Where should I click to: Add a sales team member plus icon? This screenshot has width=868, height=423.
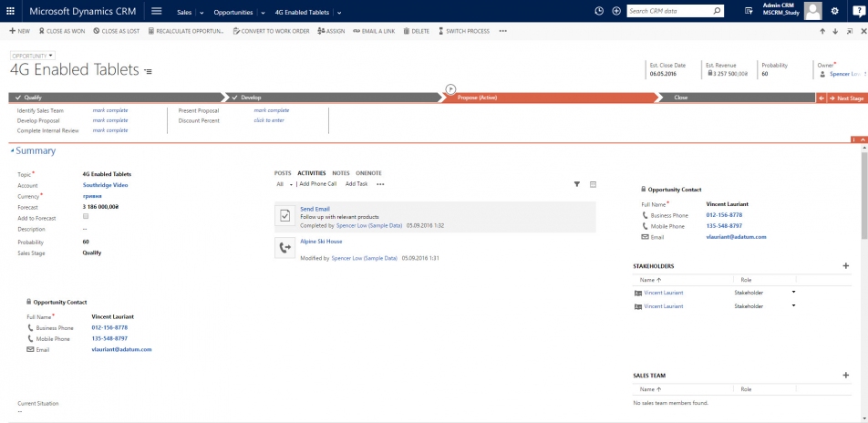845,375
